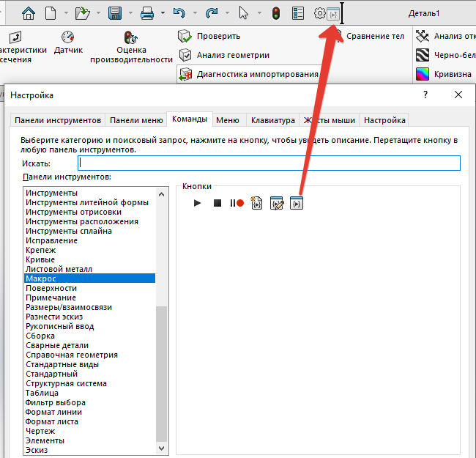Click the New Macro Button icon in Кнопки

(297, 203)
